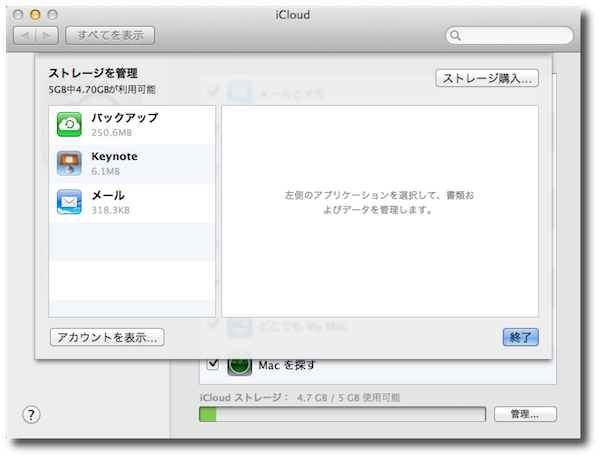This screenshot has width=600, height=458.
Task: Click the iCloud storage usage bar
Action: (342, 414)
